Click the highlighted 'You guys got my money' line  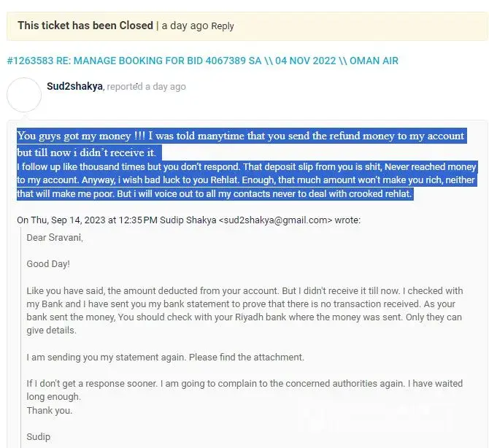[x=241, y=136]
